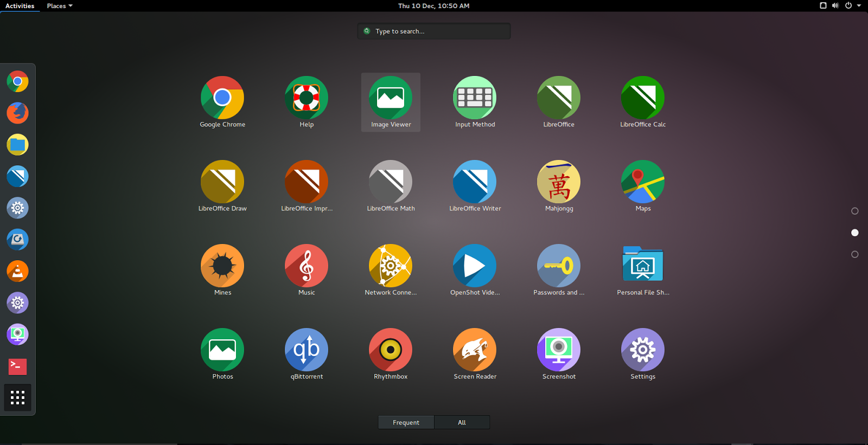The width and height of the screenshot is (868, 445).
Task: Launch LibreOffice Impress
Action: click(x=307, y=182)
